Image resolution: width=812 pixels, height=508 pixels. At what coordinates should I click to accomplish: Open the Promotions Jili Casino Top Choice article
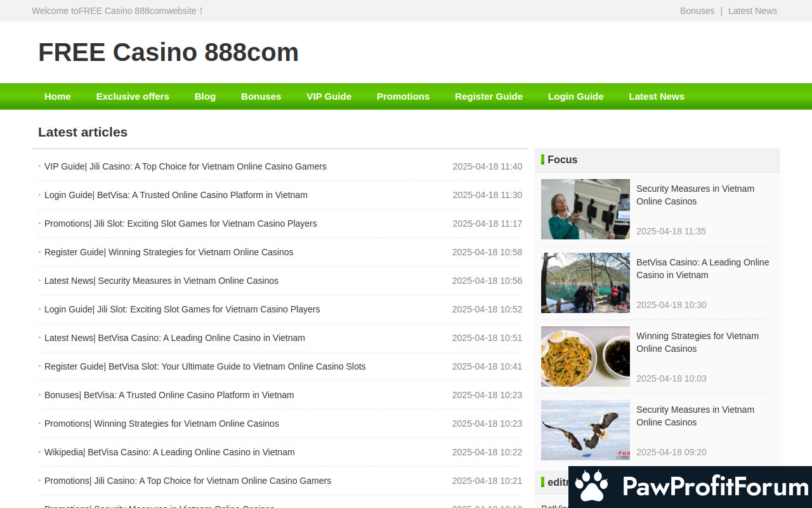click(x=188, y=481)
